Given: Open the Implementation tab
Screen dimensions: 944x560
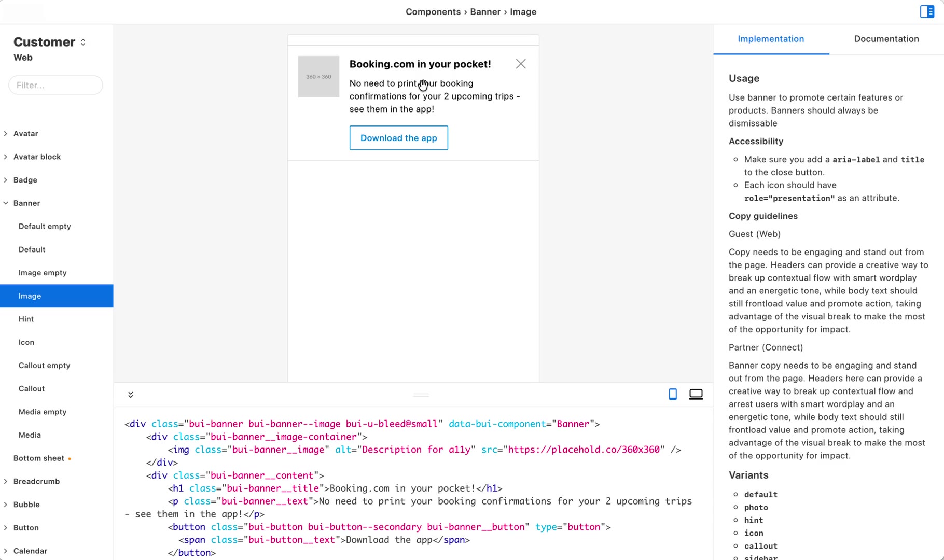Looking at the screenshot, I should point(771,39).
